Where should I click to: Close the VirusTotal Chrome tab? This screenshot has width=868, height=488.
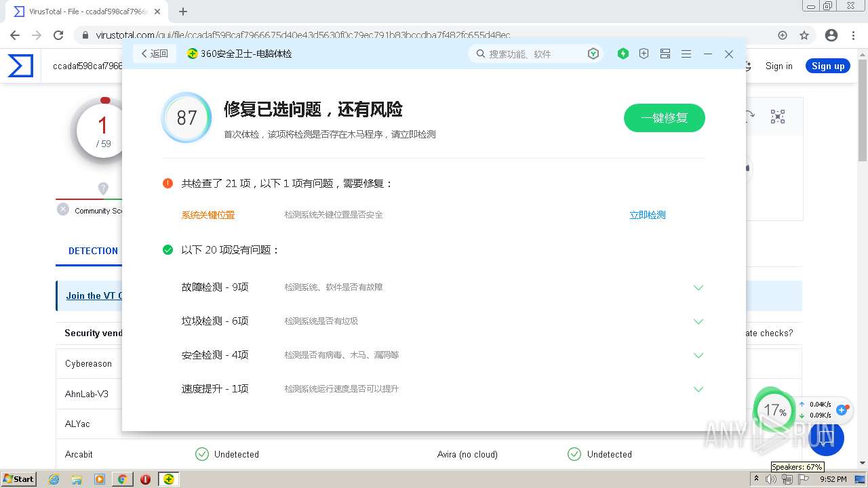(158, 12)
